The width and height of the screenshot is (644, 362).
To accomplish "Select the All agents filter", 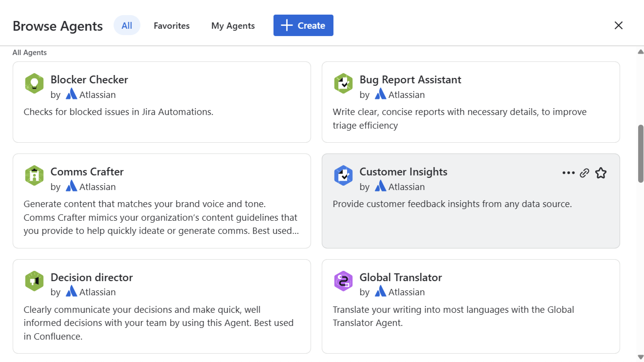I will 127,25.
